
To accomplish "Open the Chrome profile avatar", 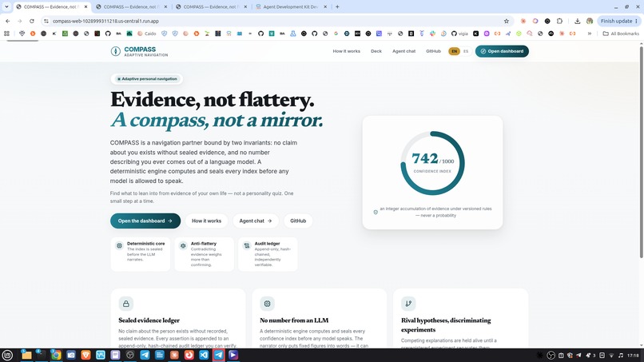I will pos(590,21).
